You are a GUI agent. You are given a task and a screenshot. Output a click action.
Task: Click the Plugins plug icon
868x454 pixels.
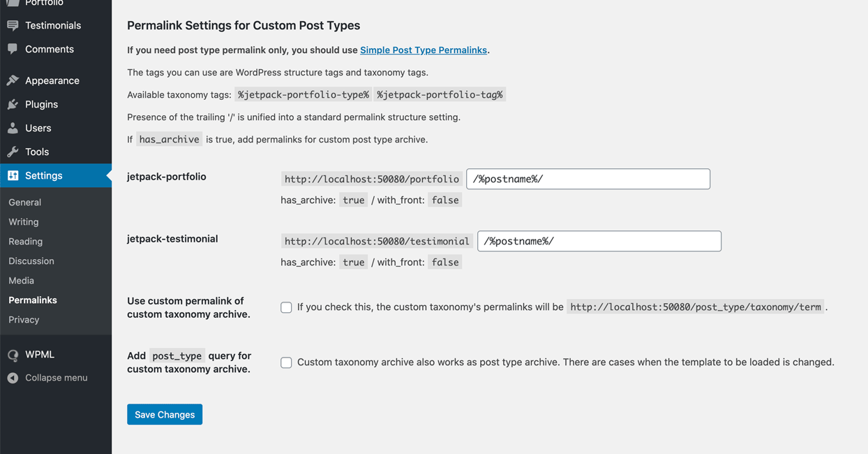click(13, 104)
